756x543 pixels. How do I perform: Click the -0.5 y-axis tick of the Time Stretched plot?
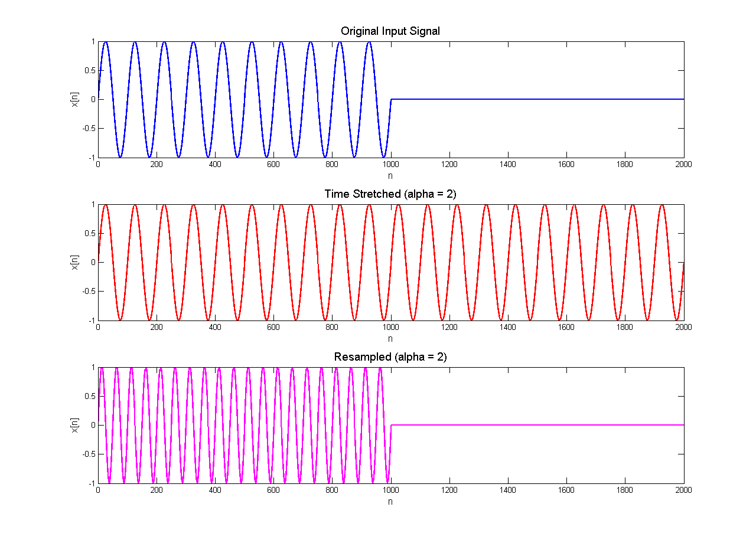pyautogui.click(x=89, y=291)
